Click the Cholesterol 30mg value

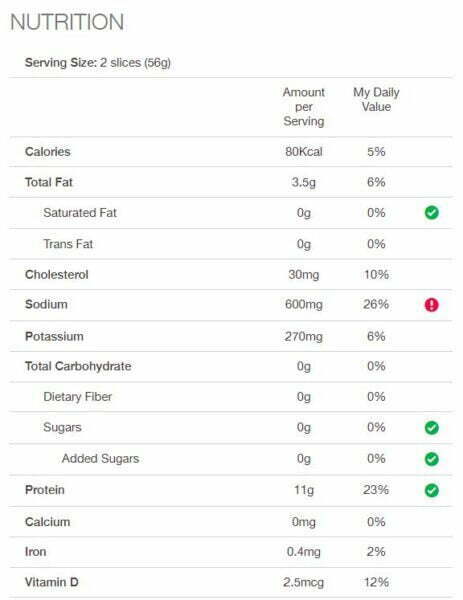click(x=304, y=274)
